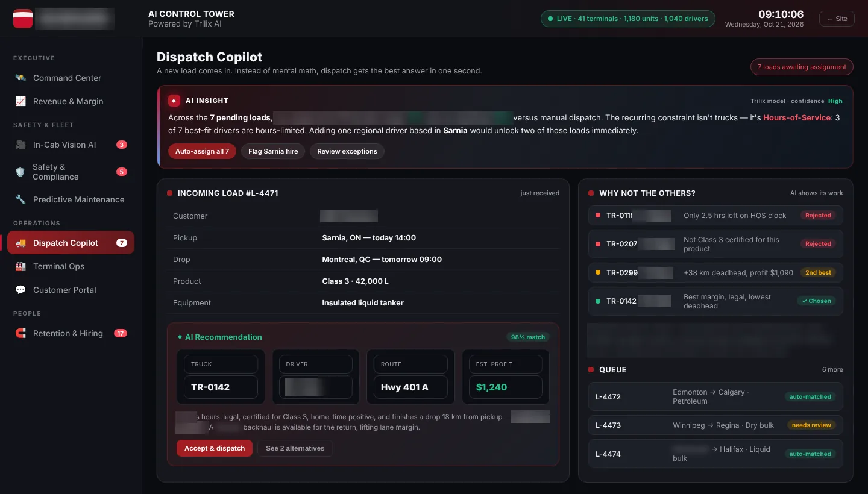Click the In-Cab Vision AI camera icon

(x=20, y=145)
